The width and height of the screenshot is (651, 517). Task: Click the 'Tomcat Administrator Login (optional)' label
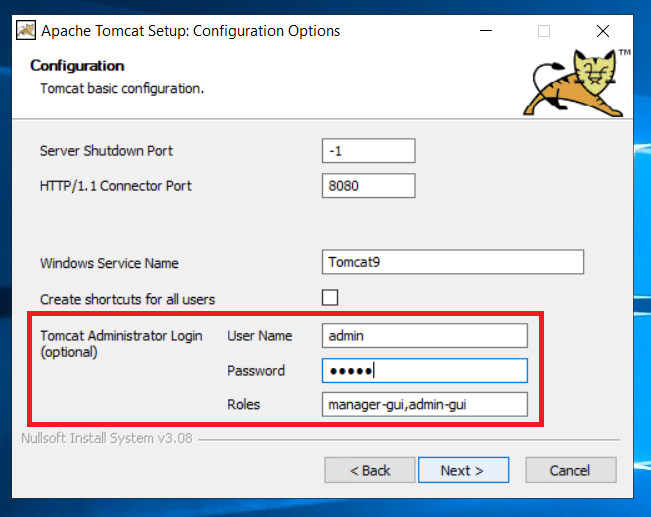(x=121, y=344)
